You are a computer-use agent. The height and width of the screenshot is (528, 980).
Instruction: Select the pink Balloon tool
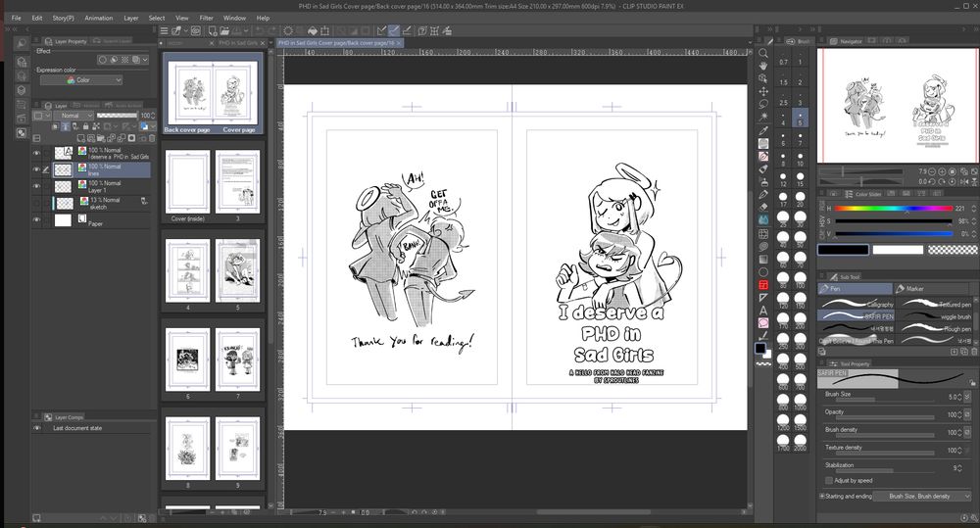[763, 323]
